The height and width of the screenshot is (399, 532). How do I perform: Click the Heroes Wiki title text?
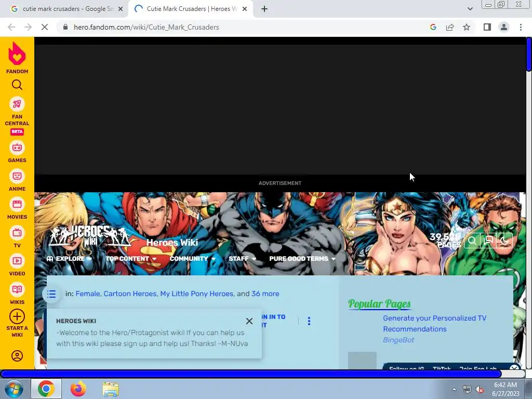click(172, 242)
